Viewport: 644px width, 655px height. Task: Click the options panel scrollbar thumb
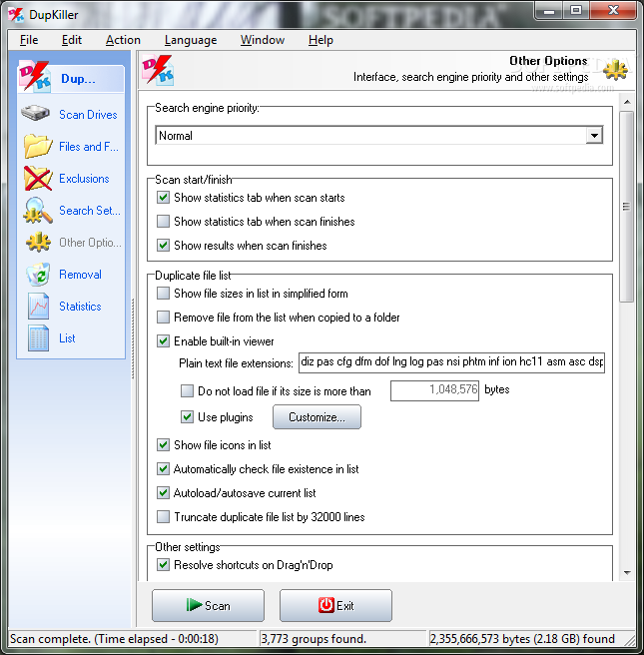(626, 207)
